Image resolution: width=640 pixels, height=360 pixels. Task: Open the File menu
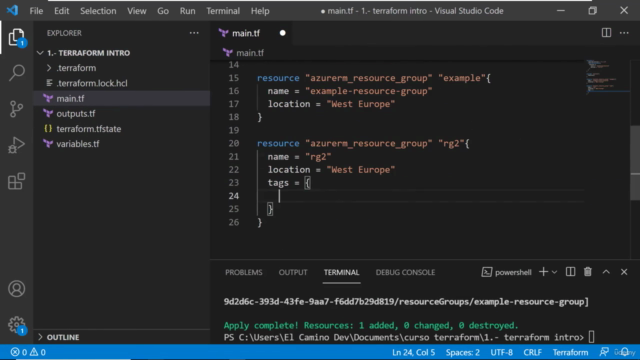(36, 11)
